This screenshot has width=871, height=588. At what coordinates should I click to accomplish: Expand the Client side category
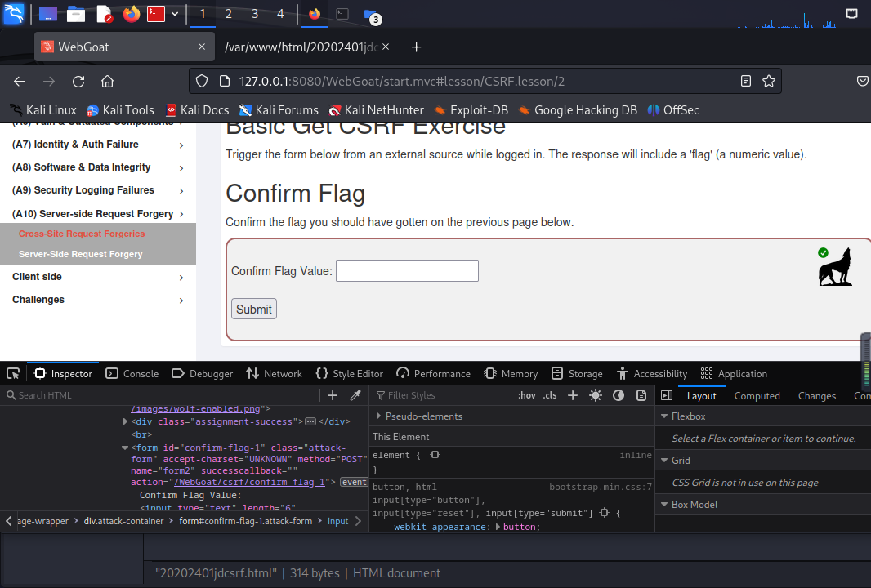(98, 277)
